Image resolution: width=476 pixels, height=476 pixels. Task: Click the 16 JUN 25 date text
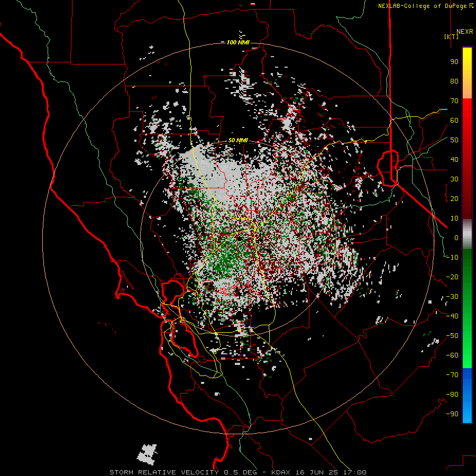tap(317, 472)
